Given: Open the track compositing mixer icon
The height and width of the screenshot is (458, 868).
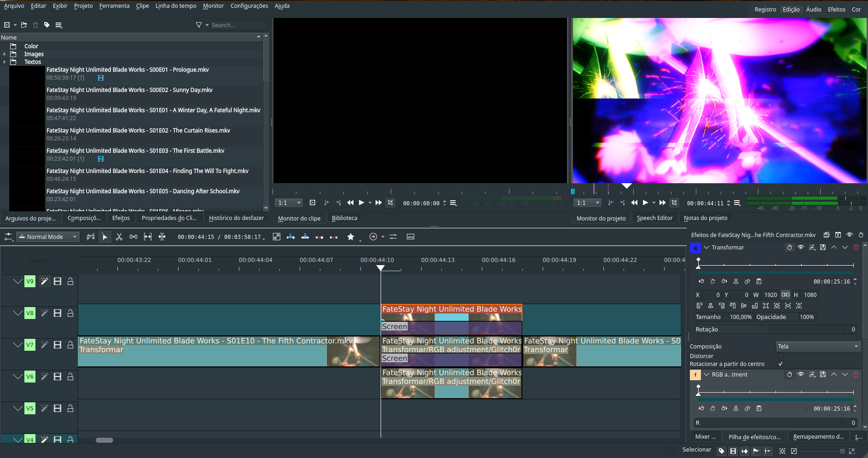Looking at the screenshot, I should point(277,237).
